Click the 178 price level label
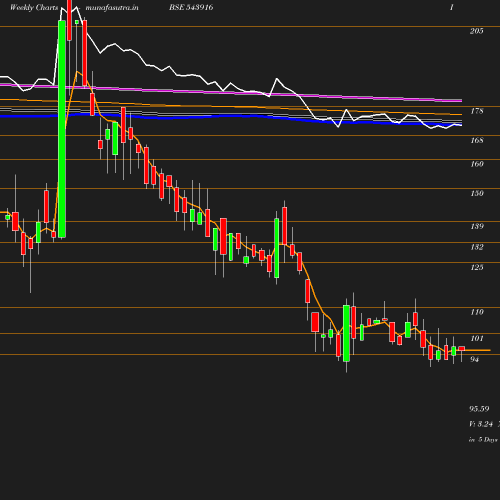Screen dimensions: 500x500 (x=477, y=111)
